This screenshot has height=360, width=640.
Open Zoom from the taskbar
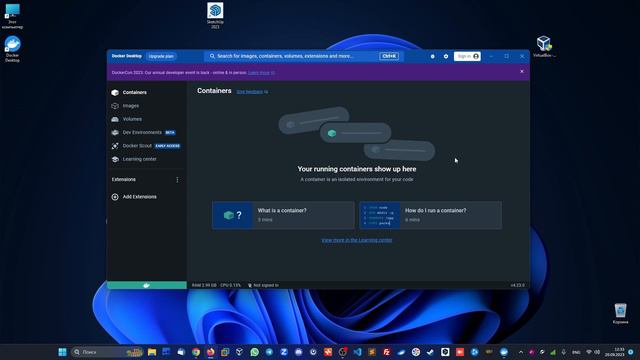tap(284, 352)
